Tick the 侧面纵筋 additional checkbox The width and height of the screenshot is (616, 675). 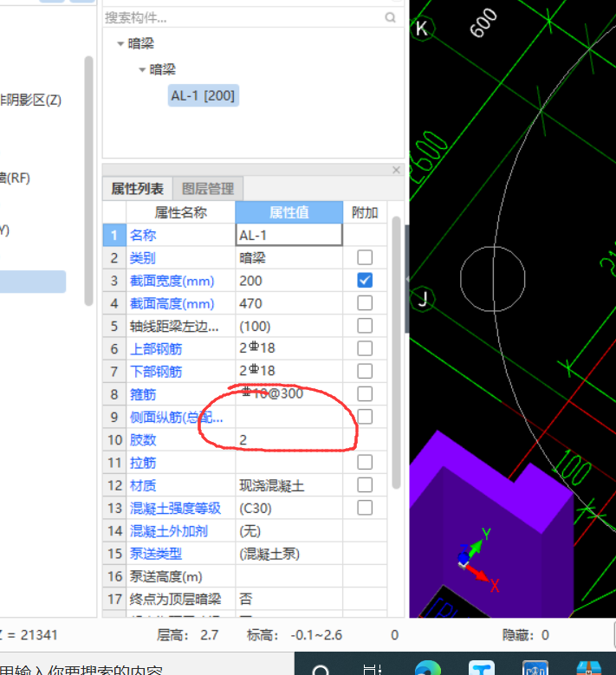click(x=365, y=417)
